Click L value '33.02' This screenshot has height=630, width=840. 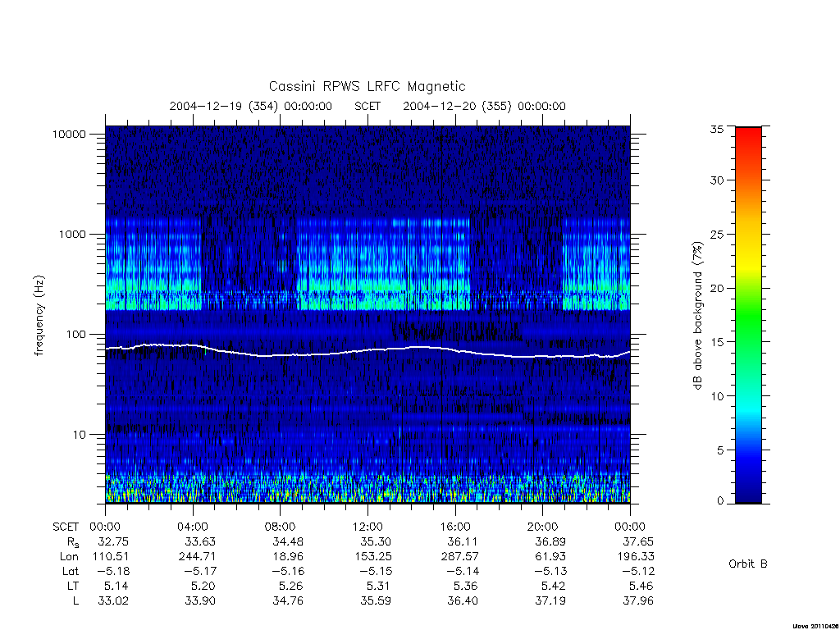point(113,601)
